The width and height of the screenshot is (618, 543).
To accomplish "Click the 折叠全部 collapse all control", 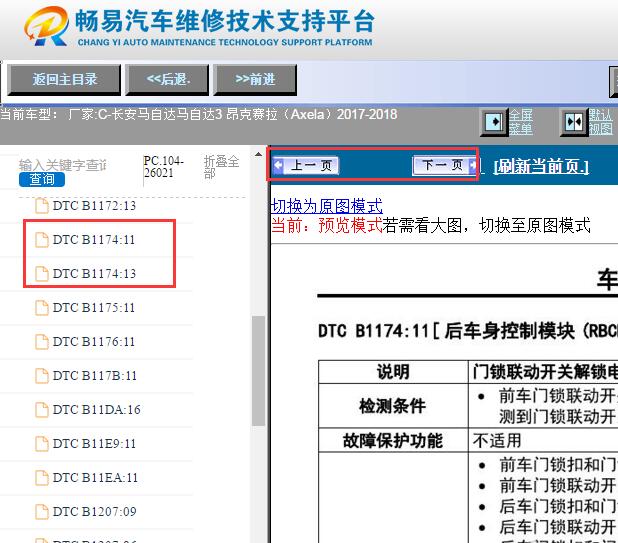I will (221, 167).
